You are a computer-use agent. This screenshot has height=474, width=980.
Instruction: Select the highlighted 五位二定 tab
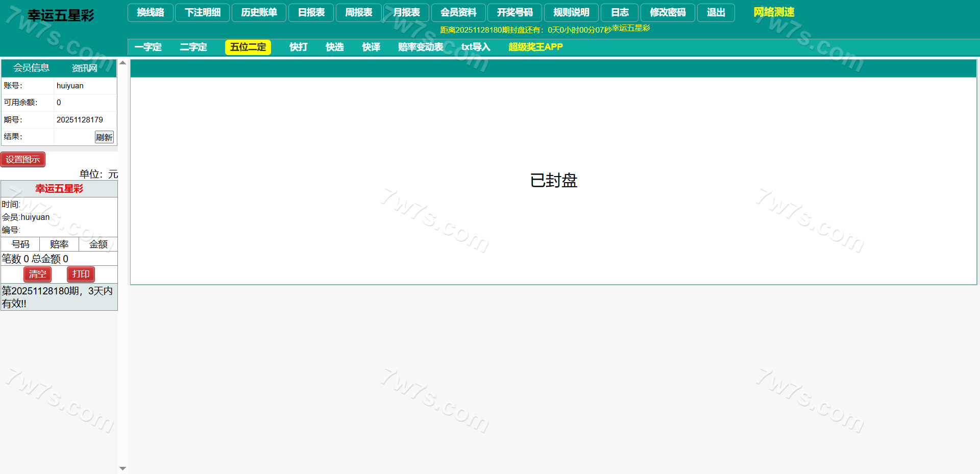coord(248,47)
